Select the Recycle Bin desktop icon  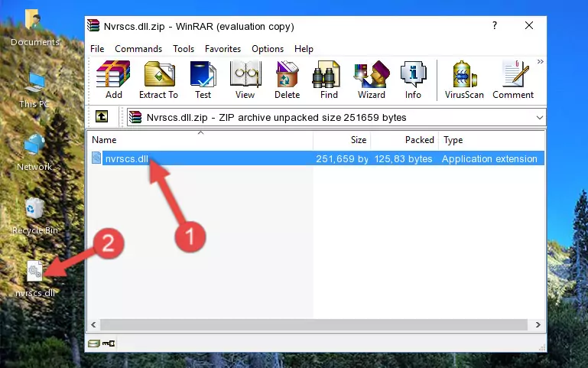35,216
